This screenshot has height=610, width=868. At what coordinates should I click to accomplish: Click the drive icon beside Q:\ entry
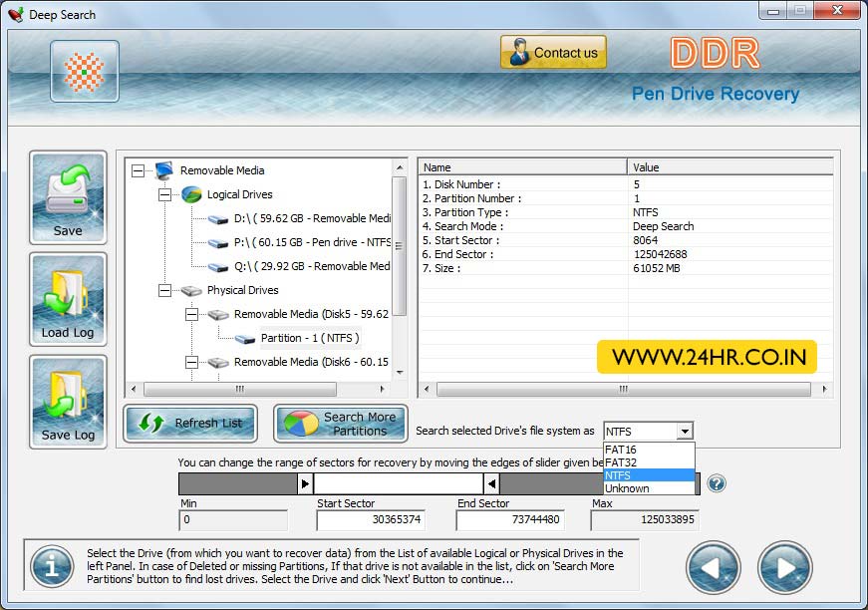click(x=218, y=267)
